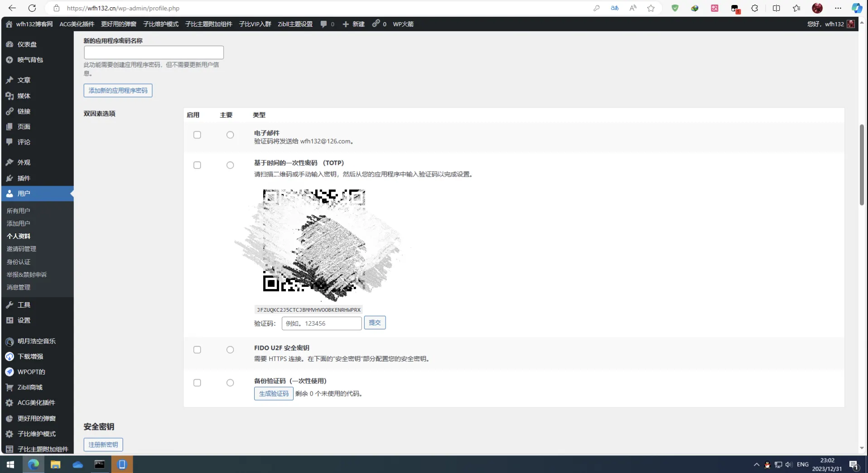Open the 仪表盘 dashboard sidebar icon
The image size is (868, 473).
(10, 44)
